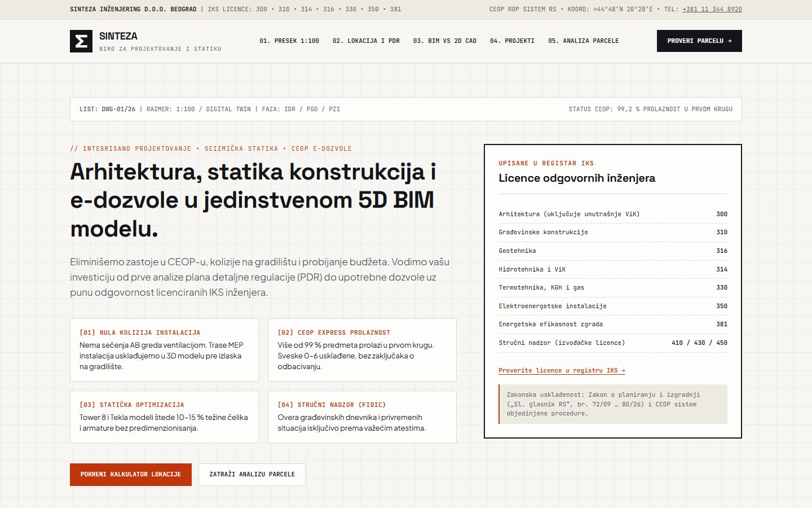Click the paragraph starting with Eliminišemo zastoje

(260, 277)
